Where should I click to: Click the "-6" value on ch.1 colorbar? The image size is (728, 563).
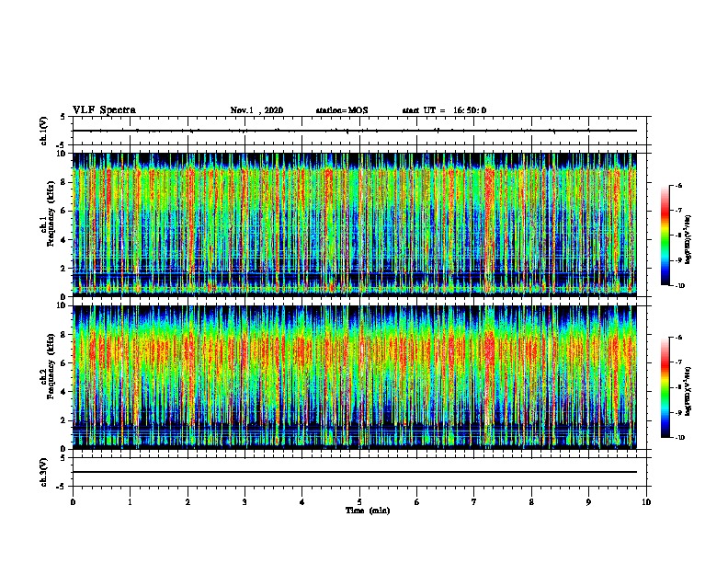[x=678, y=185]
